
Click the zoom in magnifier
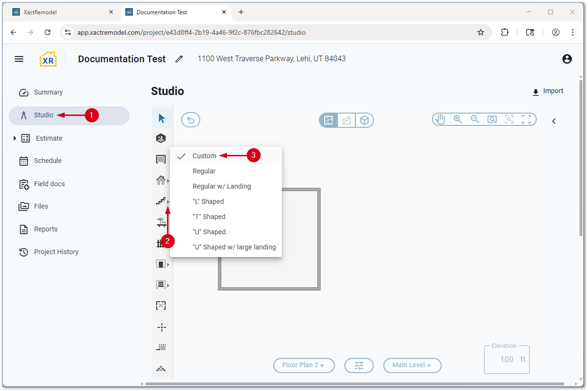click(x=457, y=119)
